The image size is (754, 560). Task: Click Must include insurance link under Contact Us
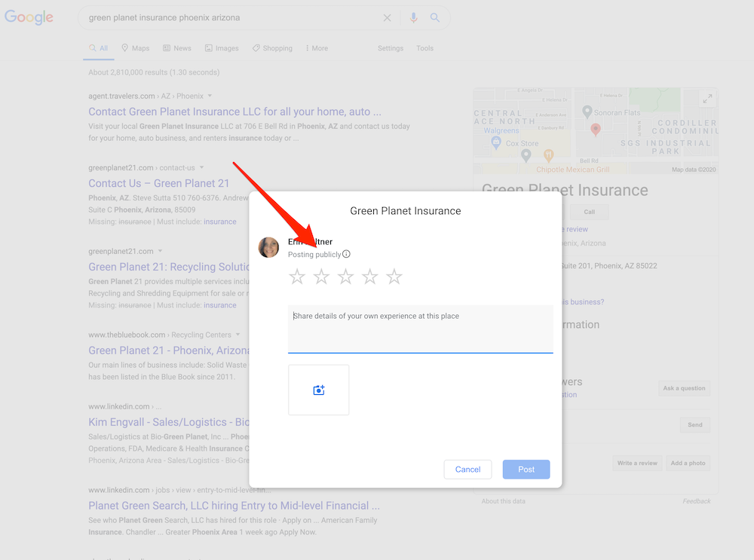[219, 222]
